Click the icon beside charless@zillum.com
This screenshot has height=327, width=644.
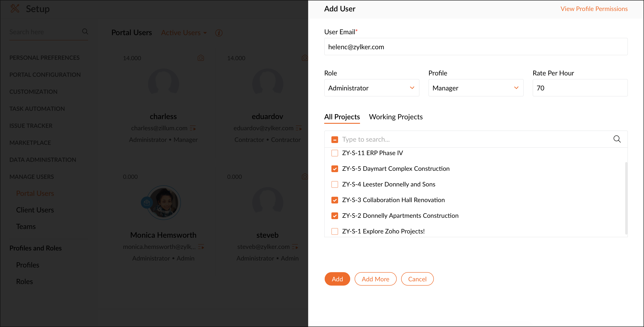[193, 128]
